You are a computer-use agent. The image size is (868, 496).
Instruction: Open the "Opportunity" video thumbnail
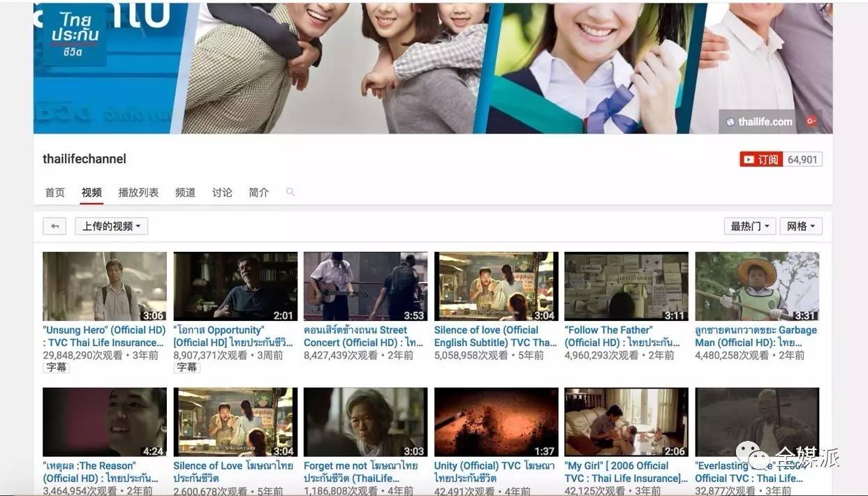[235, 286]
